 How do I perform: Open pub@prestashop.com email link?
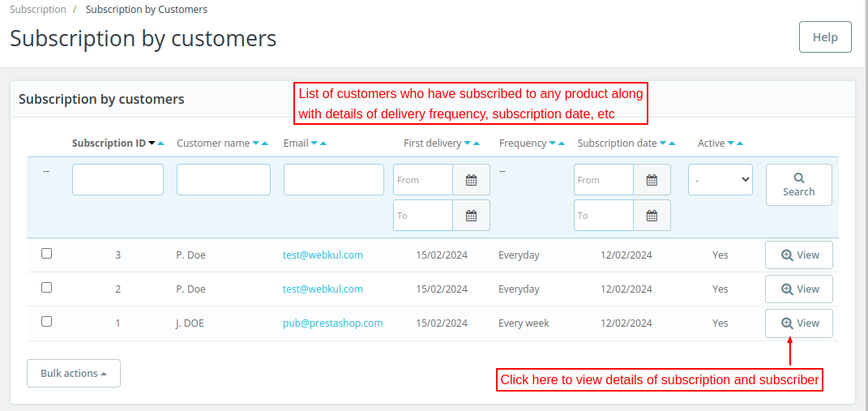332,323
